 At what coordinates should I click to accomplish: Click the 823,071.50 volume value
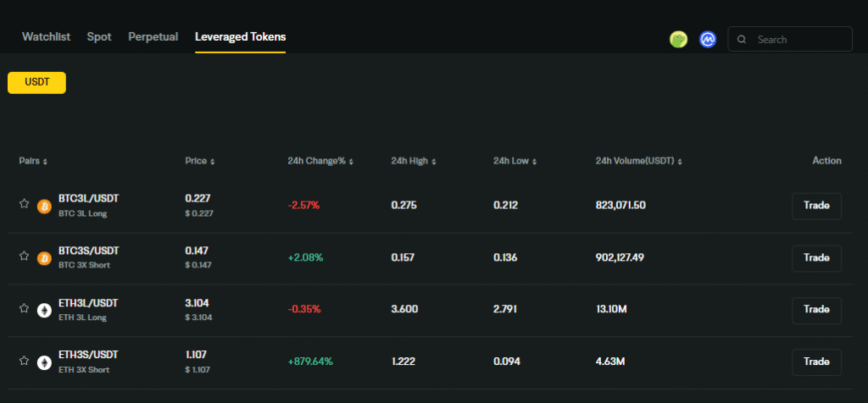click(620, 206)
